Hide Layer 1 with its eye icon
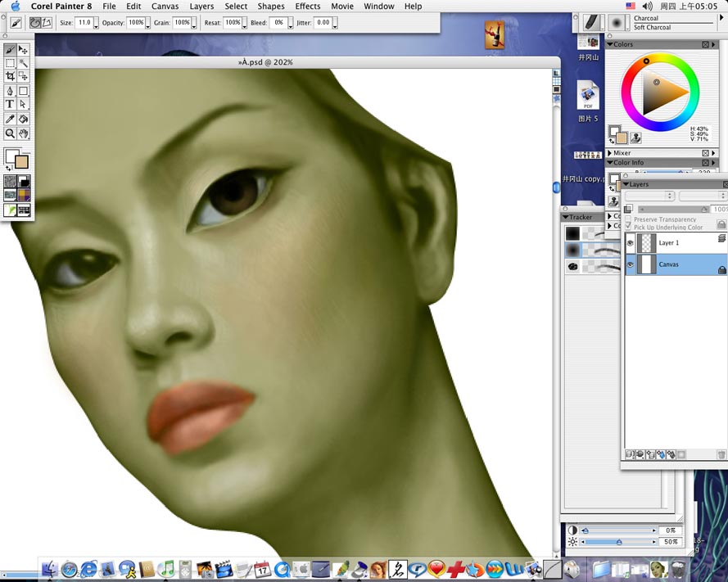This screenshot has width=728, height=582. coord(630,243)
